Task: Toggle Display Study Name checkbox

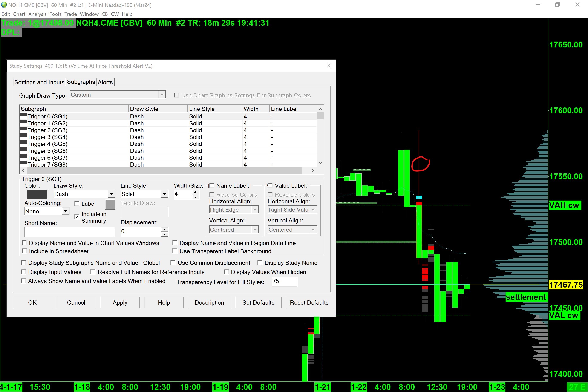Action: [260, 262]
